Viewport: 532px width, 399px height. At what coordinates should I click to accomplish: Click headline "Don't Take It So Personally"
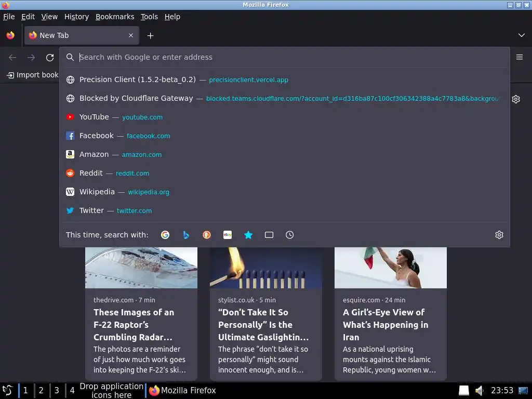coord(255,318)
